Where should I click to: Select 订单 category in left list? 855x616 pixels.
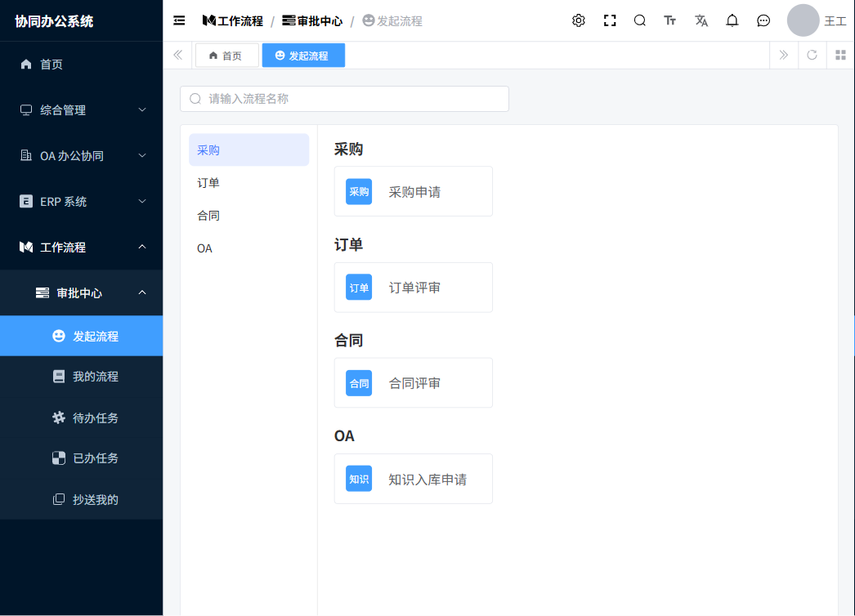click(248, 183)
